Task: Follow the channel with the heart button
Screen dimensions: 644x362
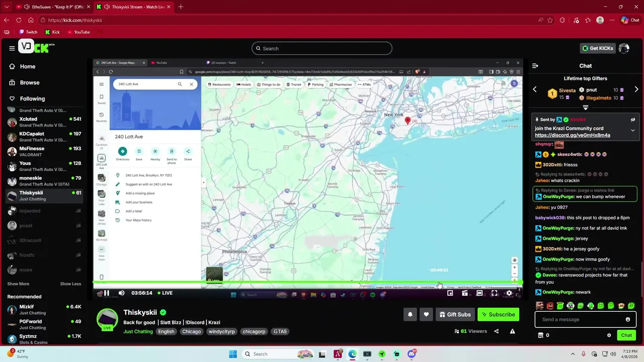Action: tap(426, 315)
